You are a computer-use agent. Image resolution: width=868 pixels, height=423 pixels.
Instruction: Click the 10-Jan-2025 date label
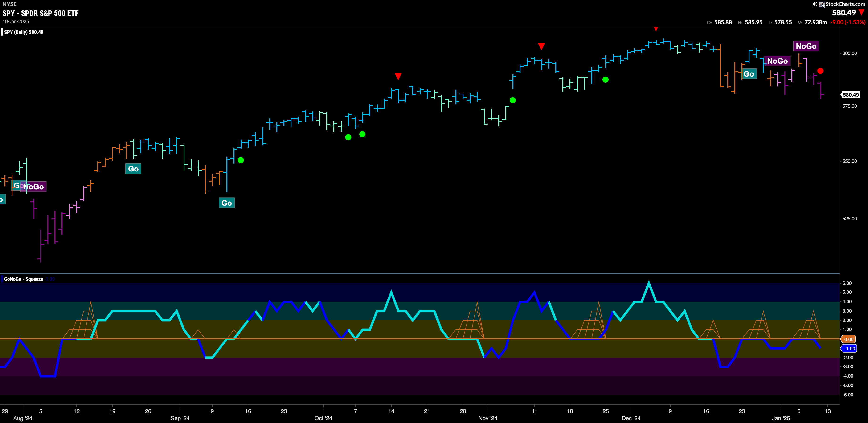coord(16,21)
